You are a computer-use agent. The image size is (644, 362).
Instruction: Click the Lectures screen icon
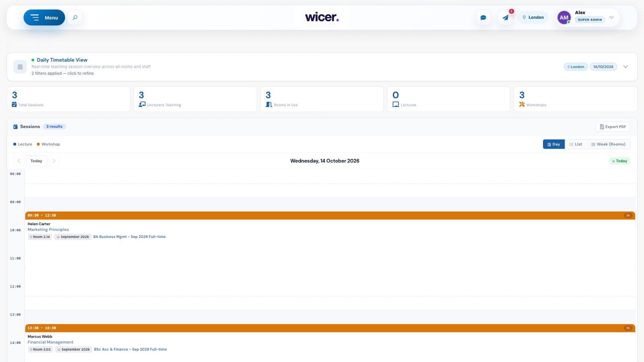click(396, 105)
